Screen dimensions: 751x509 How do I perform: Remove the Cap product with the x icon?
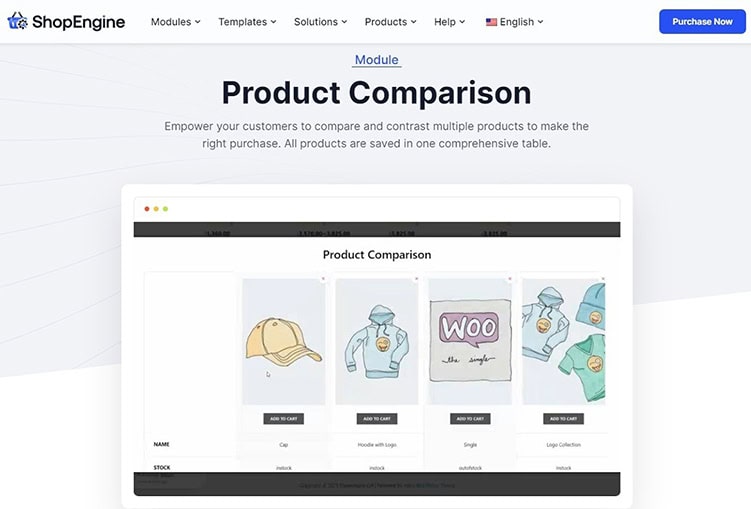pos(323,279)
